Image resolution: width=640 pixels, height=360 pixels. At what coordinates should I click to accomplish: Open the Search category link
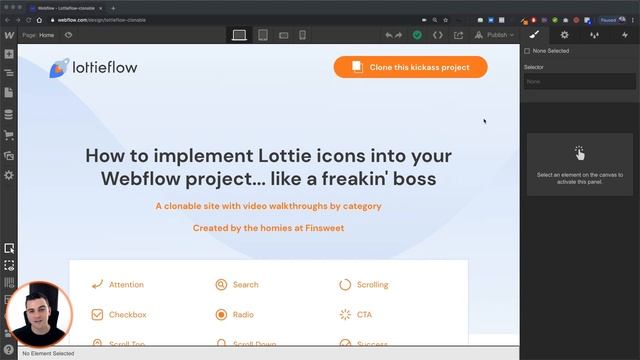tap(237, 284)
